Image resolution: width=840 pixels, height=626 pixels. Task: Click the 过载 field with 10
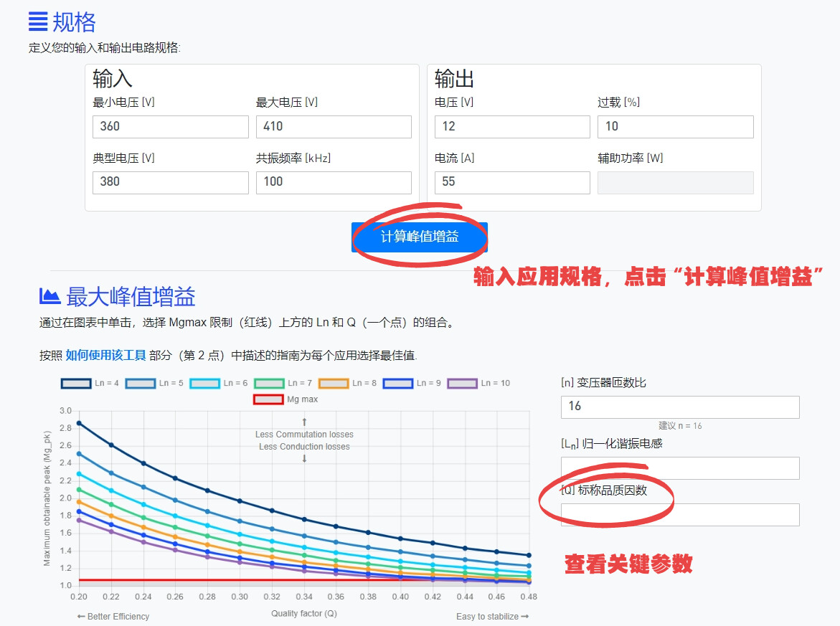click(x=676, y=127)
